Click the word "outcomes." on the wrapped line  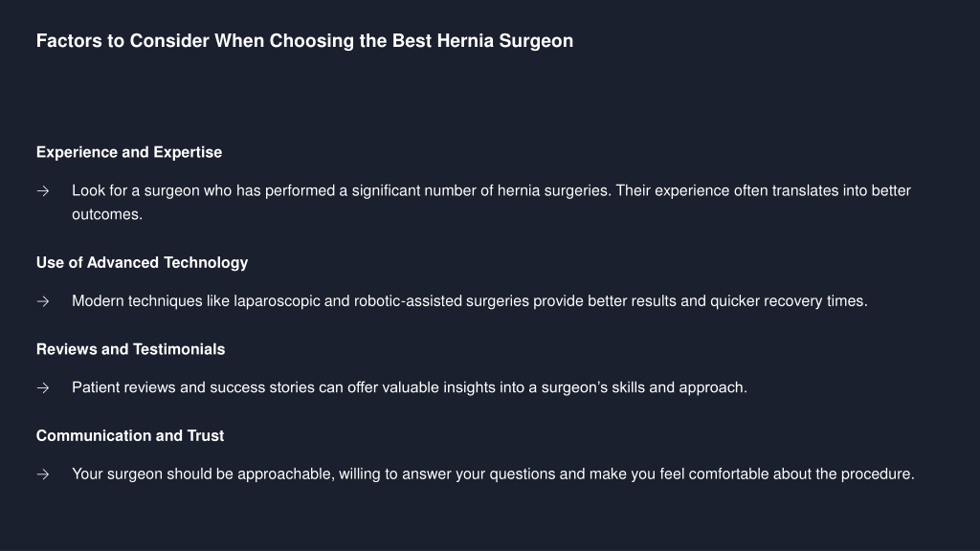pyautogui.click(x=107, y=214)
